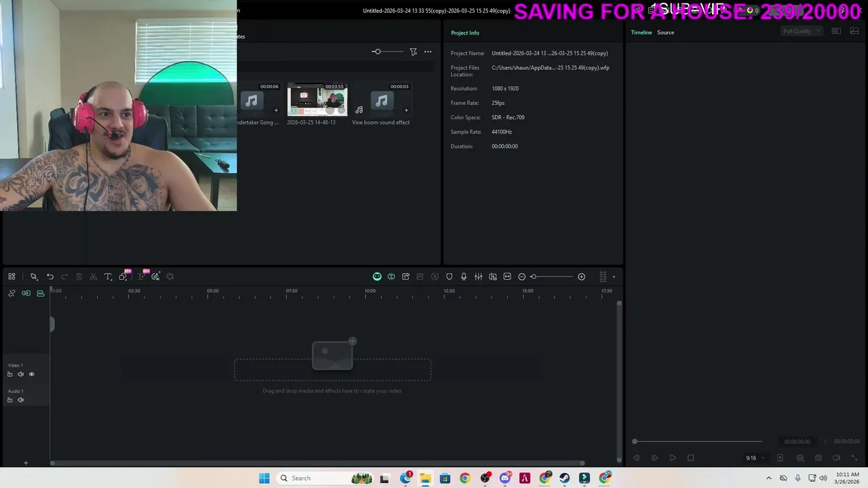The width and height of the screenshot is (868, 488).
Task: Click the filter icon in media panel
Action: 413,52
